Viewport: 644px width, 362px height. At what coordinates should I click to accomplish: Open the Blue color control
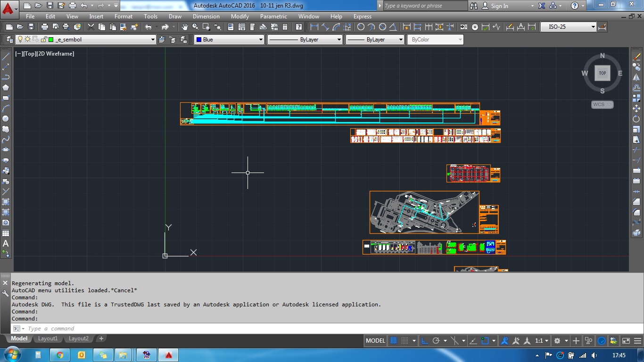[x=229, y=40]
